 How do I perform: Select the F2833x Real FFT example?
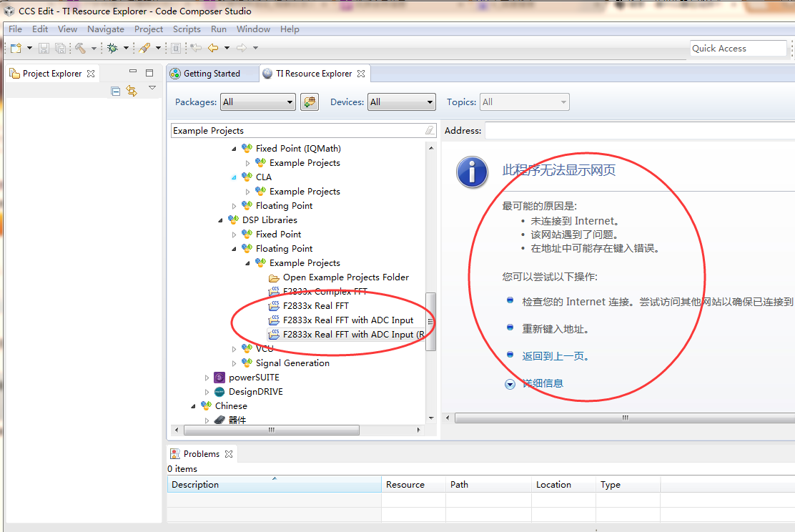tap(316, 306)
